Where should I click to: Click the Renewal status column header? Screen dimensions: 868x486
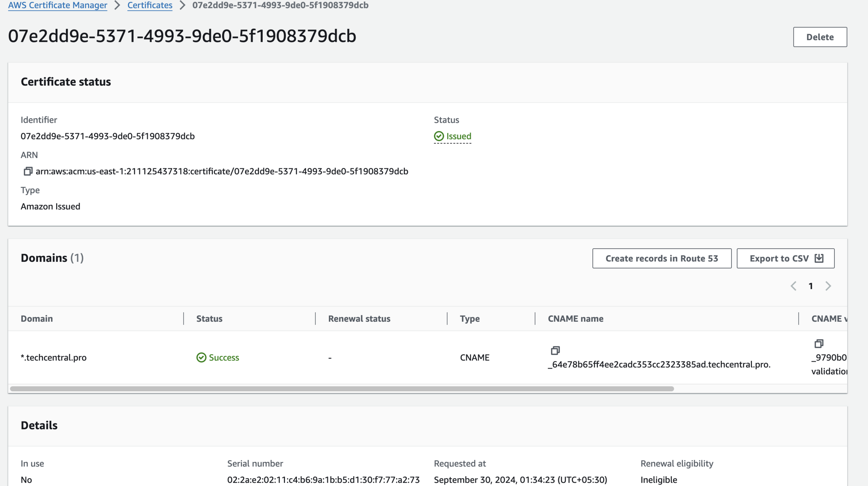tap(359, 319)
